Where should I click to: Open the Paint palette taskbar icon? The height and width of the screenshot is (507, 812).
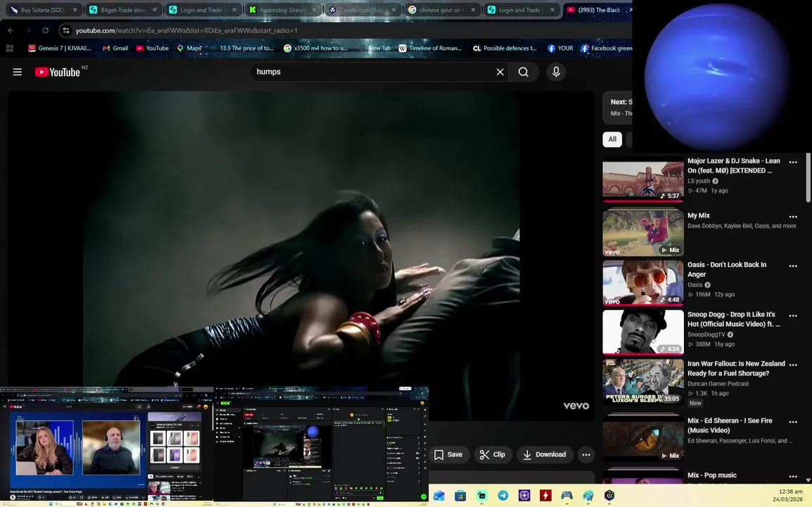pyautogui.click(x=588, y=496)
